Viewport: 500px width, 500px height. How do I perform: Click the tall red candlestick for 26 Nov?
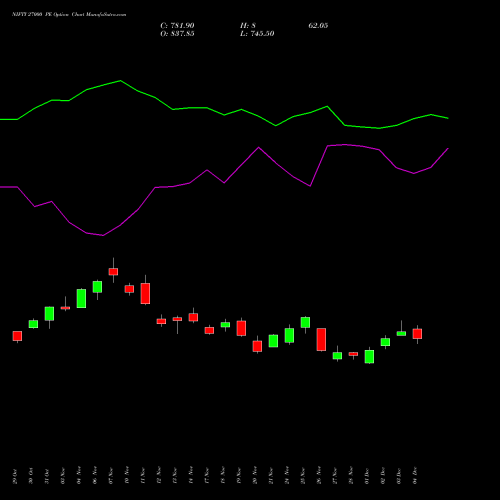pos(321,339)
